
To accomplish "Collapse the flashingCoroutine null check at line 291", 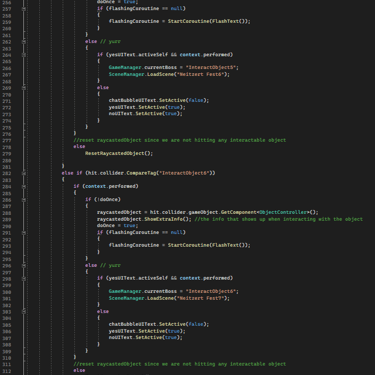I will (x=24, y=232).
